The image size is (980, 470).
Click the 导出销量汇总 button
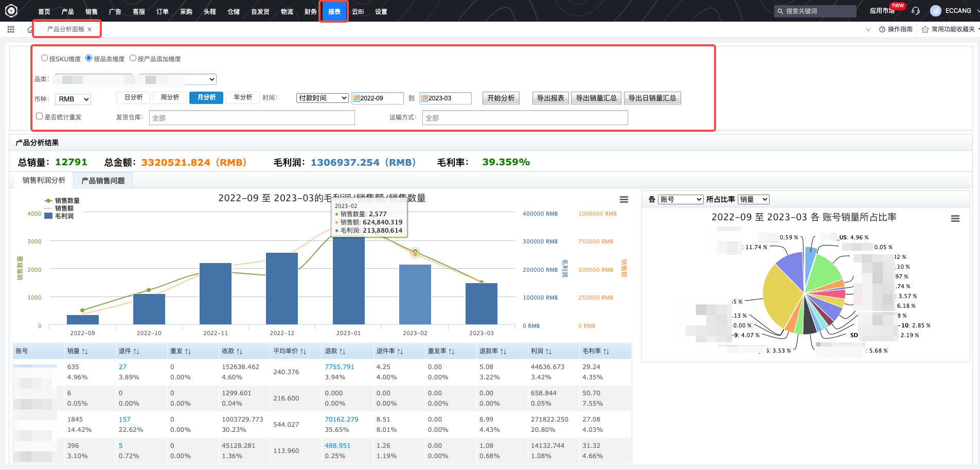(x=596, y=98)
